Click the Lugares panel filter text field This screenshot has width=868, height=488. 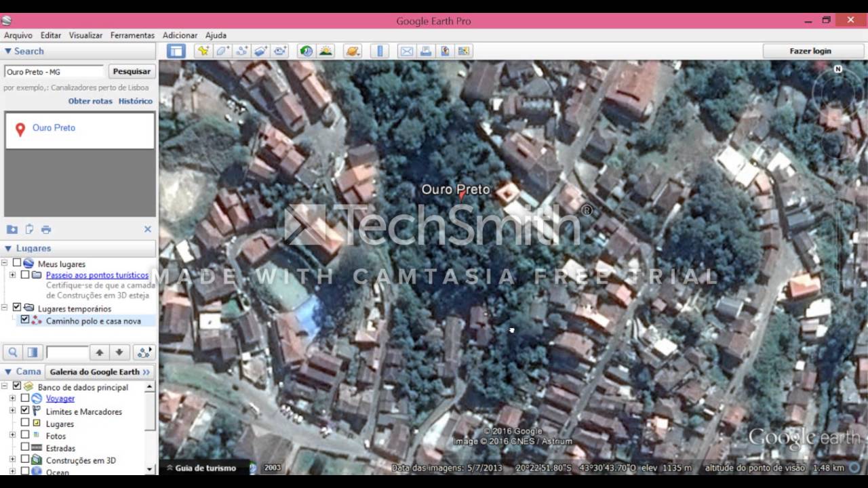click(67, 352)
